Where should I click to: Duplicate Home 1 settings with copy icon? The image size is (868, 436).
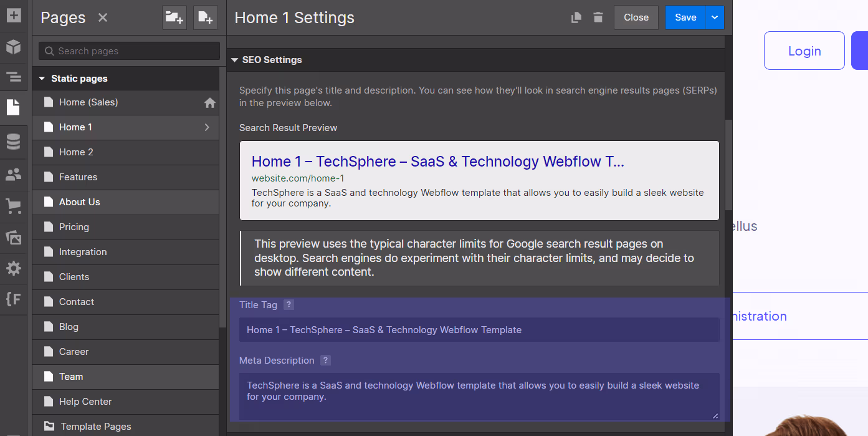pyautogui.click(x=575, y=17)
